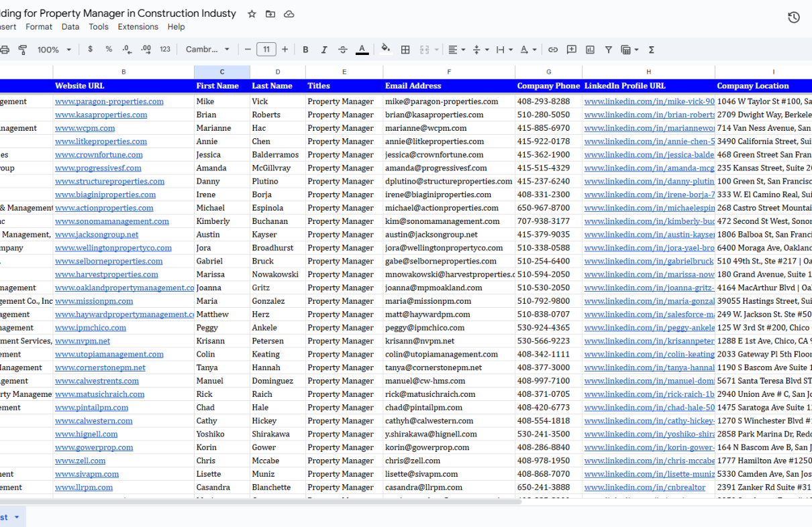
Task: Select column F header
Action: pyautogui.click(x=449, y=72)
